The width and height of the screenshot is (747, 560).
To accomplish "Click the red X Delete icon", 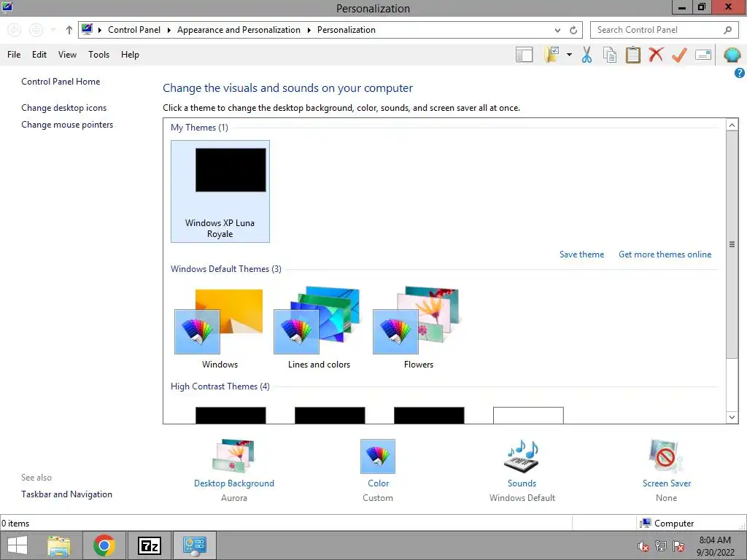I will coord(656,54).
